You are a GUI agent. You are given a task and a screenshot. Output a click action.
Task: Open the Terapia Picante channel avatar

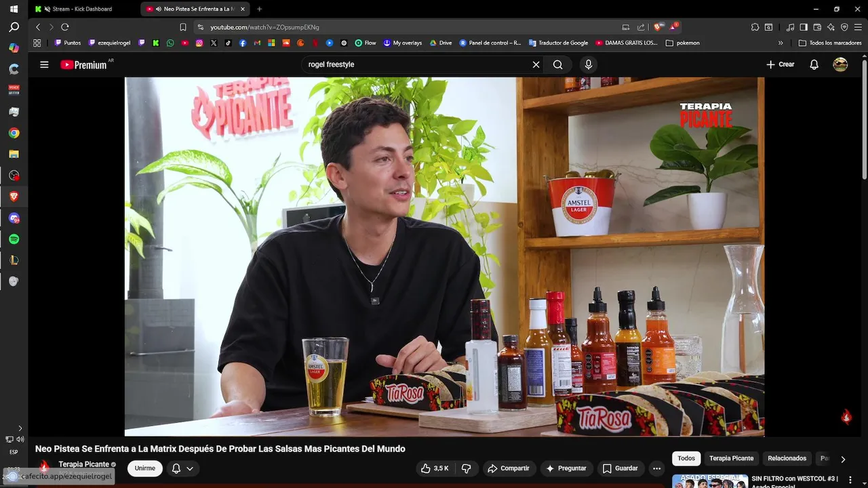tap(44, 468)
